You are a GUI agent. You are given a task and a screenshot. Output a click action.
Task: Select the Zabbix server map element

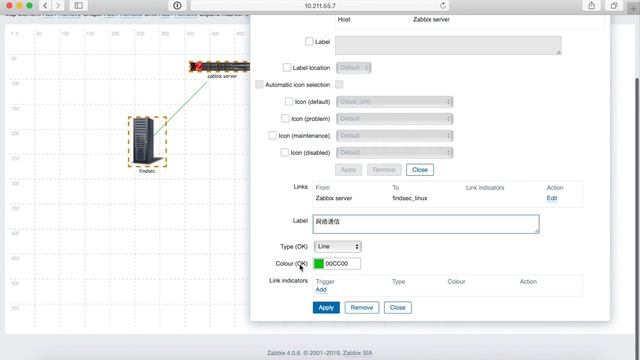tap(220, 67)
